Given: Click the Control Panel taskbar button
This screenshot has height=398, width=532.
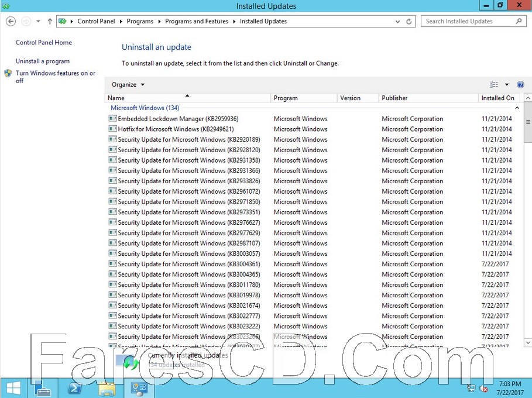Looking at the screenshot, I should coord(139,389).
